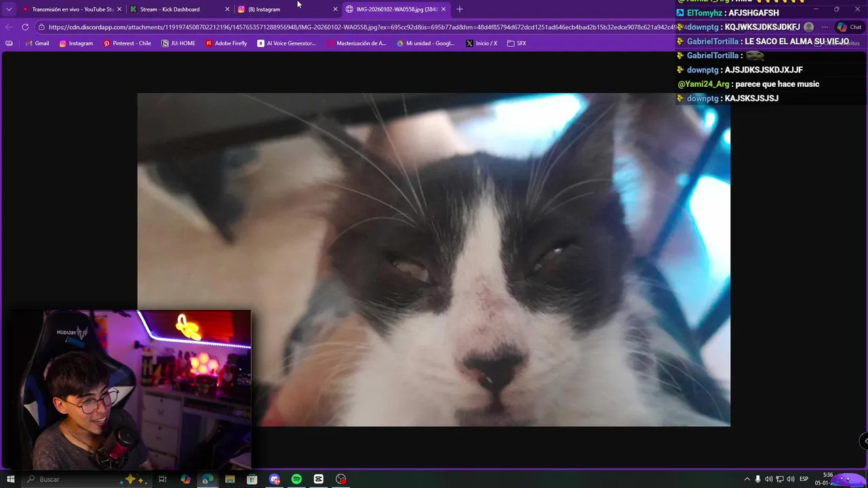This screenshot has height=488, width=868.
Task: Click username ElTomyhz in chat overlay
Action: click(x=705, y=13)
